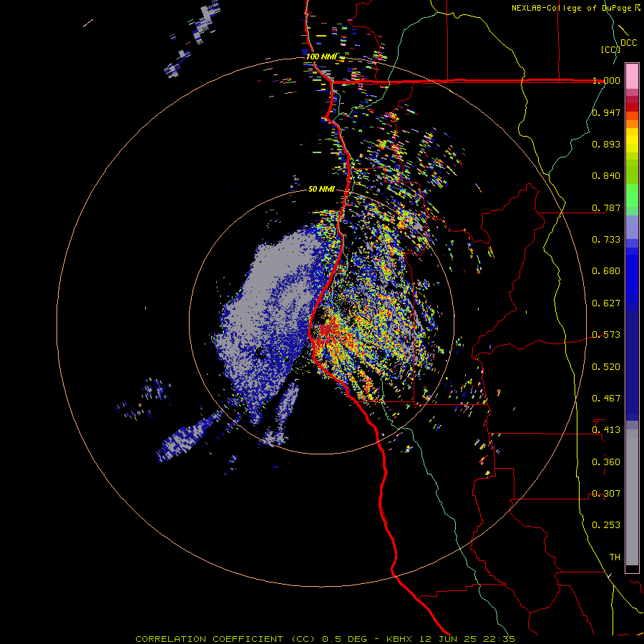The width and height of the screenshot is (644, 644).
Task: Select the 0.413 scale value
Action: tap(606, 430)
